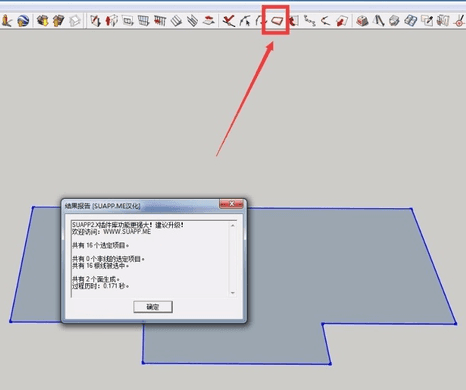Image resolution: width=466 pixels, height=390 pixels.
Task: Click the make-face icon in the red box
Action: pyautogui.click(x=276, y=21)
